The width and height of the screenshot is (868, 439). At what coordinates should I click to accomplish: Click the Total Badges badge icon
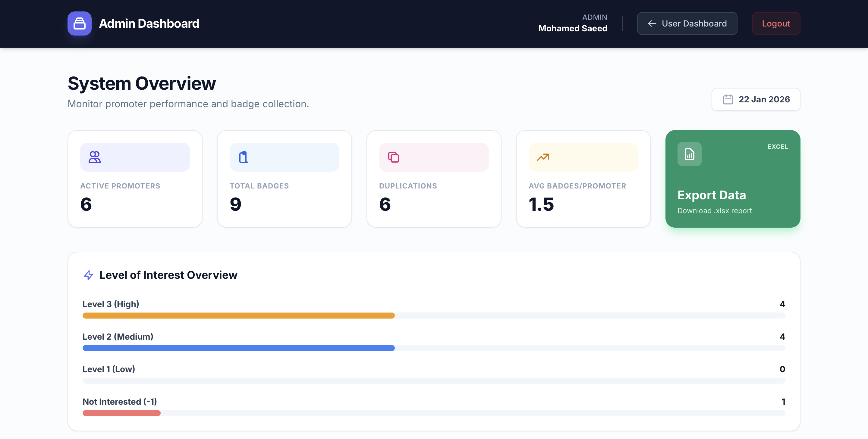point(243,157)
